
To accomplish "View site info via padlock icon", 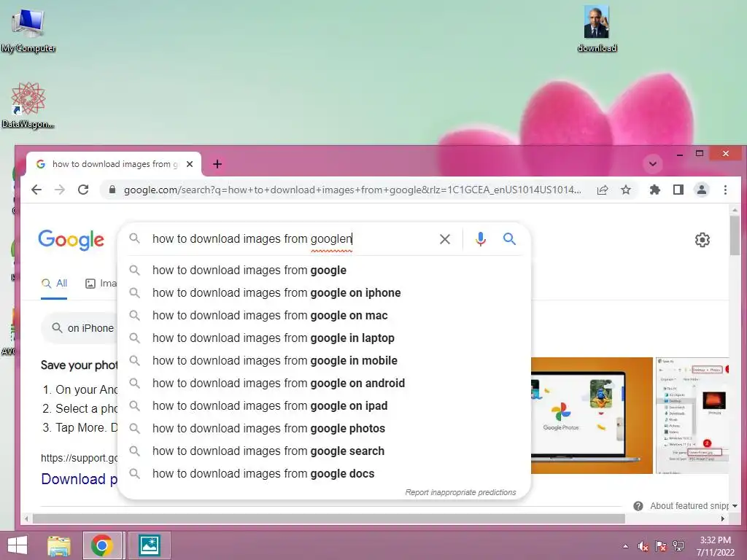I will 112,190.
